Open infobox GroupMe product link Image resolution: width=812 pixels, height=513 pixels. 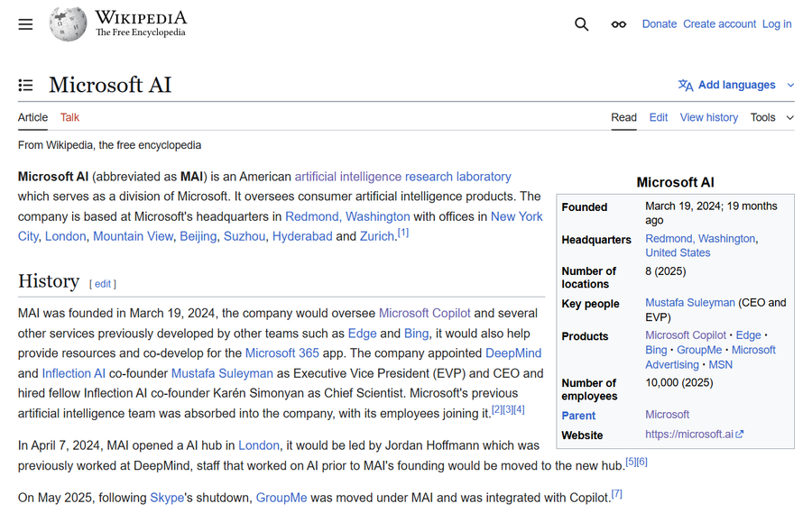coord(699,350)
